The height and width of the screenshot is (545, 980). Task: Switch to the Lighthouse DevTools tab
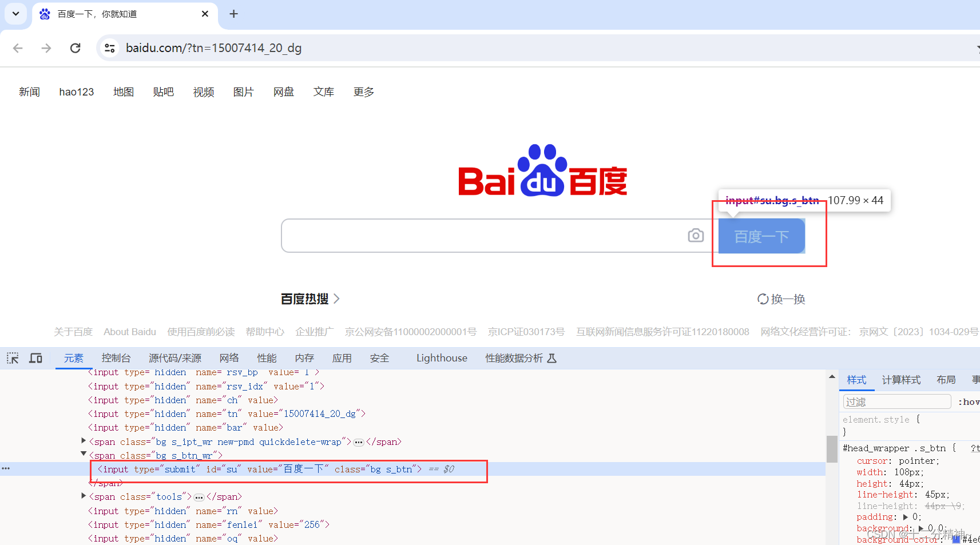point(442,358)
